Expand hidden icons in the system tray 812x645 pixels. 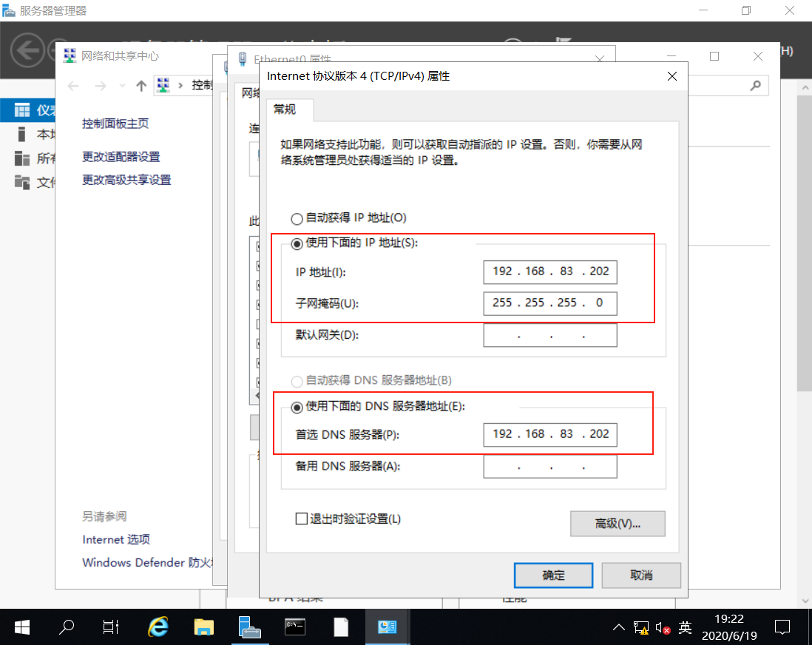click(619, 627)
